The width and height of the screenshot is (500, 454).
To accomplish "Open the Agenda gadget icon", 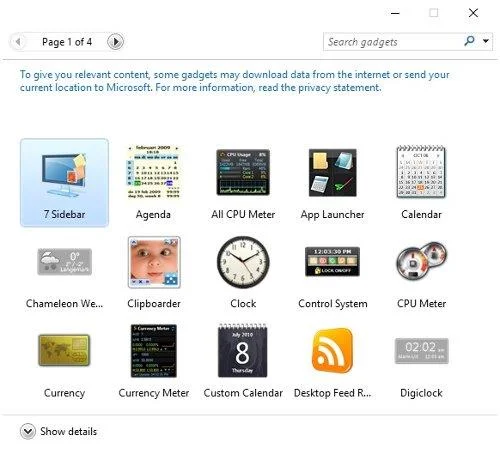I will (x=153, y=172).
